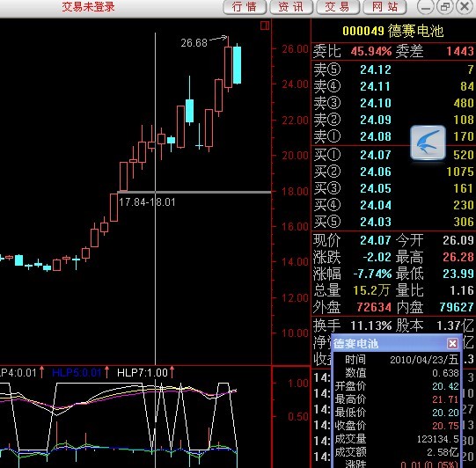
Task: Click the 内盘 value 79627
Action: pyautogui.click(x=457, y=307)
